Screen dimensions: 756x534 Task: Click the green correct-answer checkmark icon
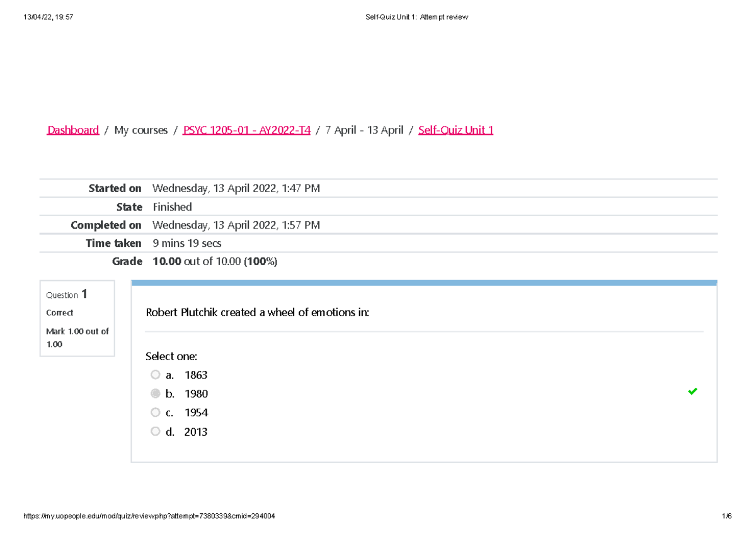click(692, 392)
